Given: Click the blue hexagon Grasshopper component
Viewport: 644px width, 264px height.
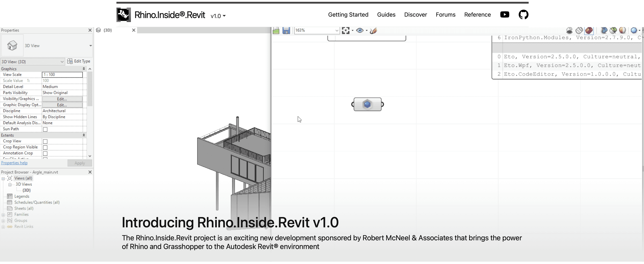Looking at the screenshot, I should tap(367, 104).
